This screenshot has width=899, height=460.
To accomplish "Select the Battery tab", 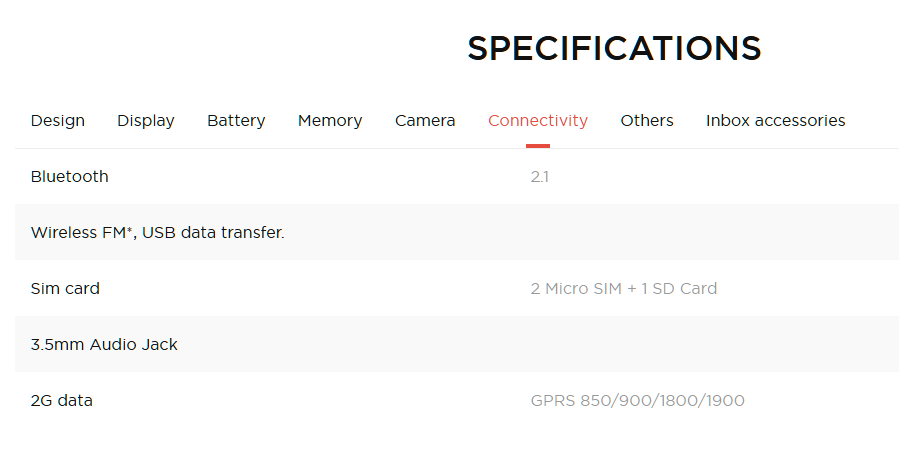I will point(236,120).
